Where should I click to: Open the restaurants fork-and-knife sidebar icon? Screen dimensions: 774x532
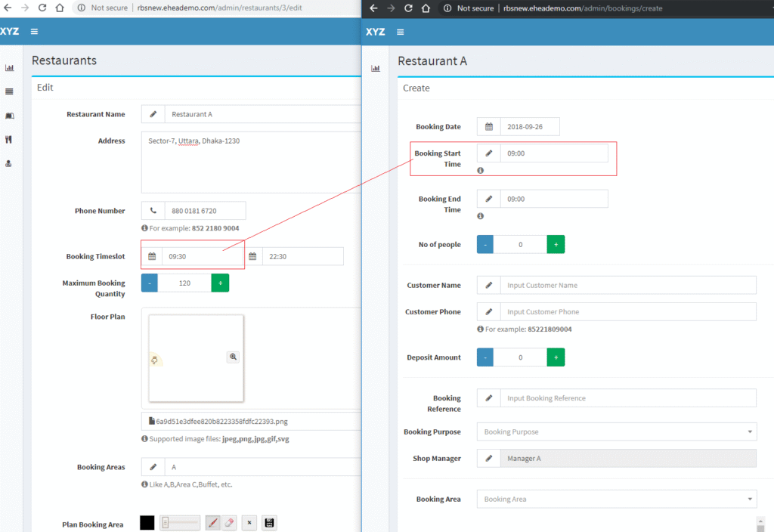pyautogui.click(x=10, y=139)
